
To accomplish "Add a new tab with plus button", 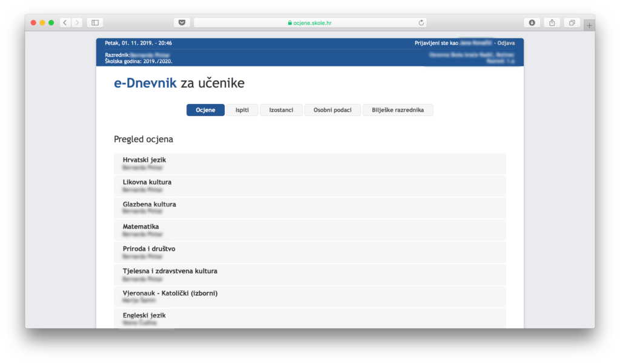I will click(589, 25).
